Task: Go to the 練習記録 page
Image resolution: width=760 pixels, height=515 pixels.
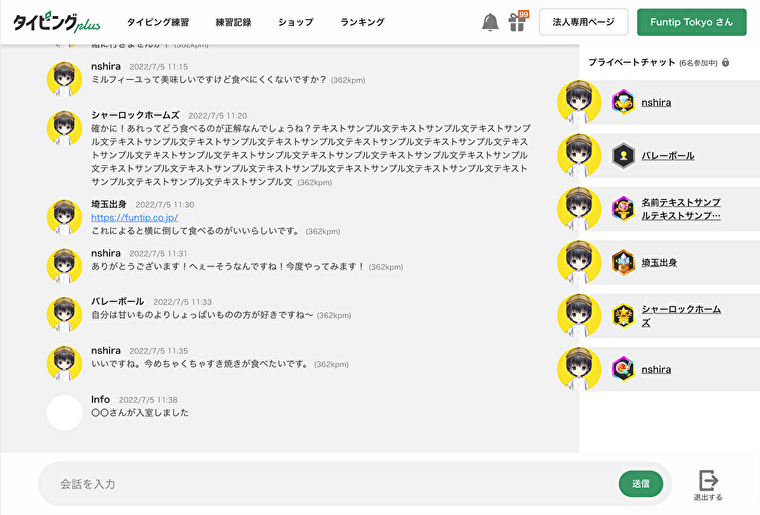Action: 233,22
